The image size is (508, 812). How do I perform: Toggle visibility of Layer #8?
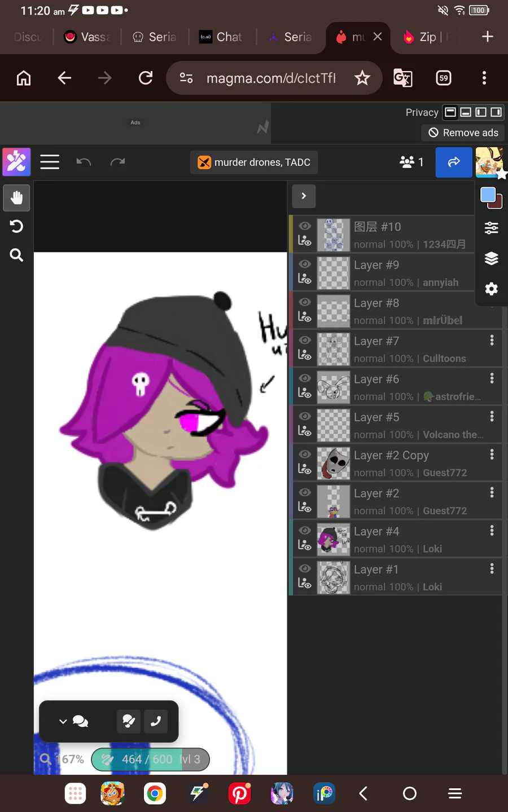click(305, 302)
